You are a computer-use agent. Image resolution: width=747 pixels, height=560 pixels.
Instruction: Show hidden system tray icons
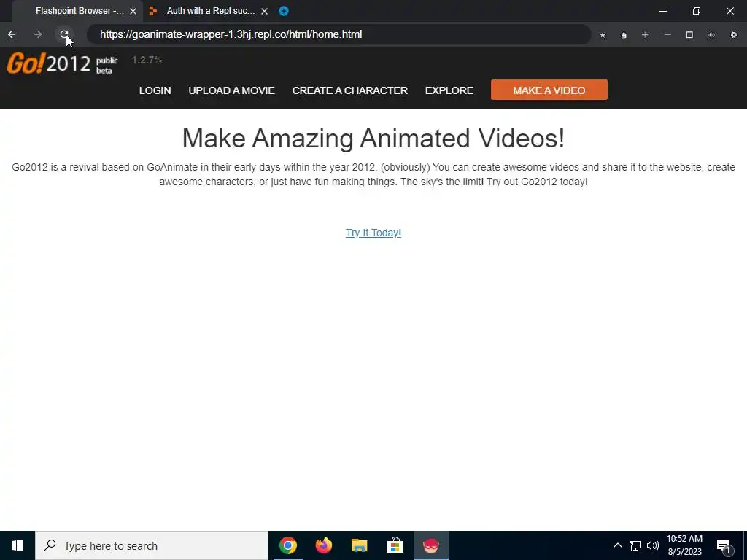click(x=617, y=545)
